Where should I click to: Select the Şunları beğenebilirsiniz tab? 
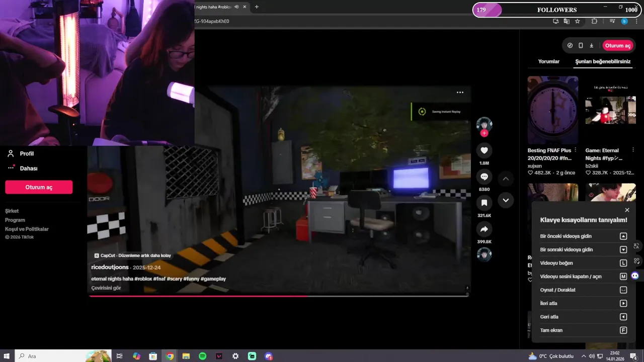click(x=603, y=61)
